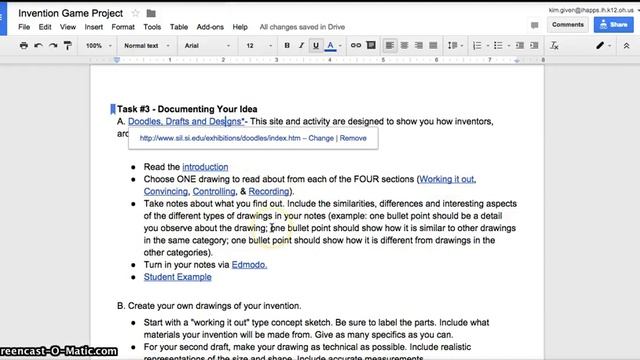Open the Tools menu

152,27
